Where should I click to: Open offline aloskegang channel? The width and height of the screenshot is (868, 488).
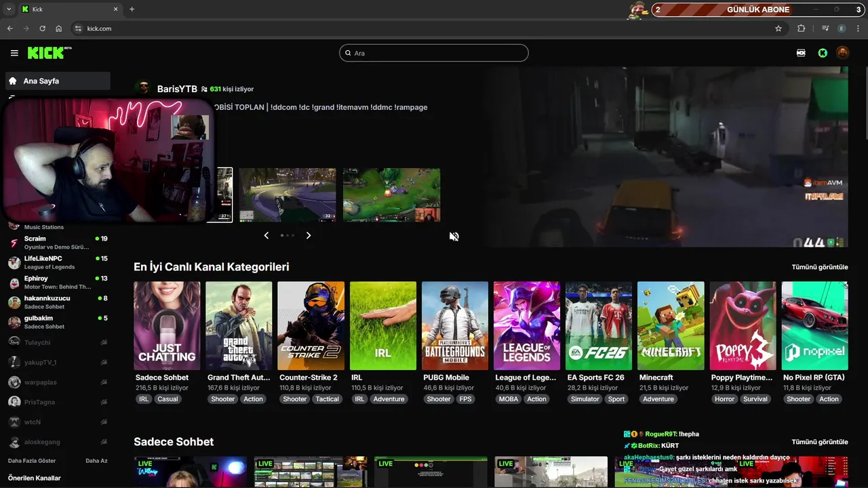click(x=58, y=441)
